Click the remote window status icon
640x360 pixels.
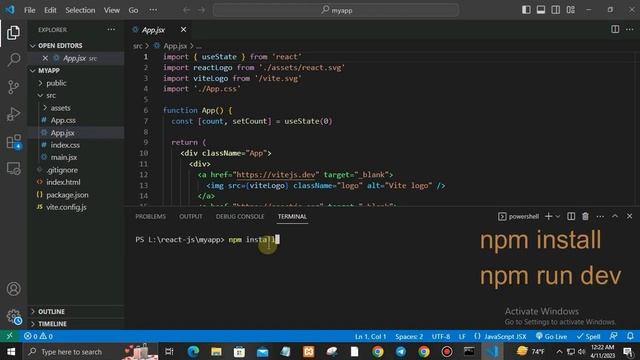[9, 336]
